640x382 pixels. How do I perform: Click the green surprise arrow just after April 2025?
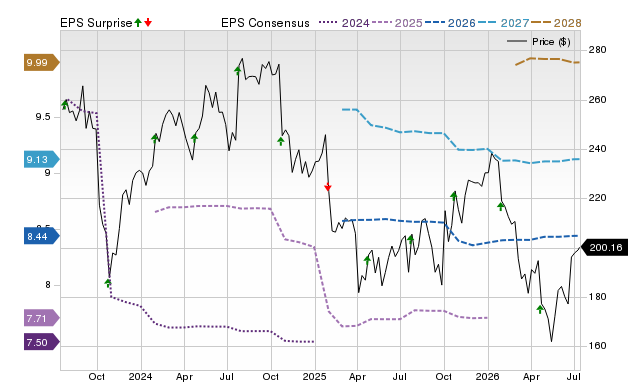367,260
